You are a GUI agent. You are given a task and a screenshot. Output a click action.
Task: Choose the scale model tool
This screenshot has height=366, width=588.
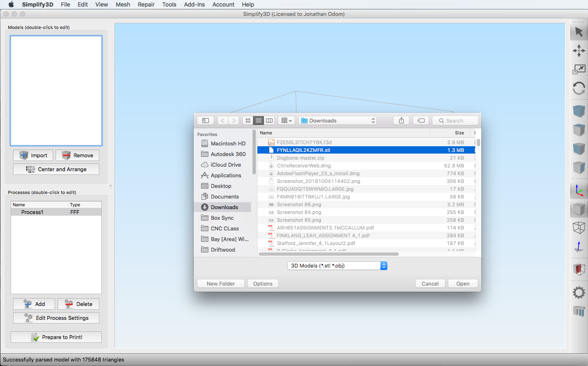(579, 69)
